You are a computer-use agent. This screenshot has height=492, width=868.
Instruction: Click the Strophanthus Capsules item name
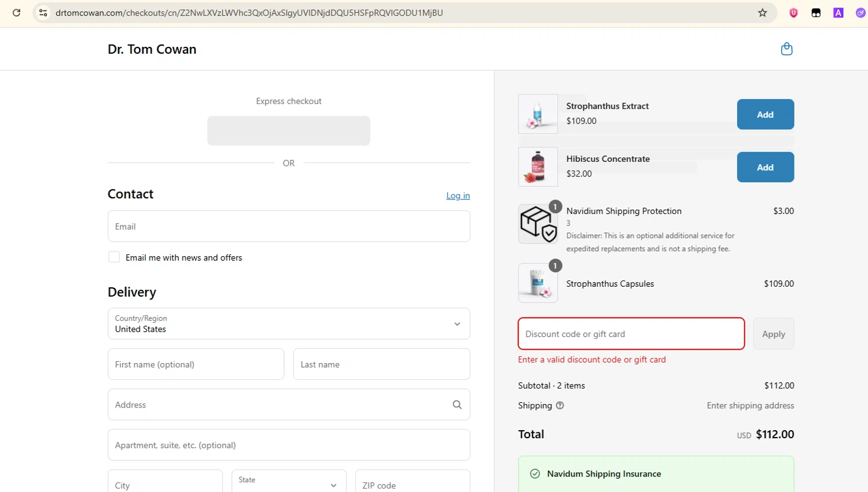(x=610, y=284)
